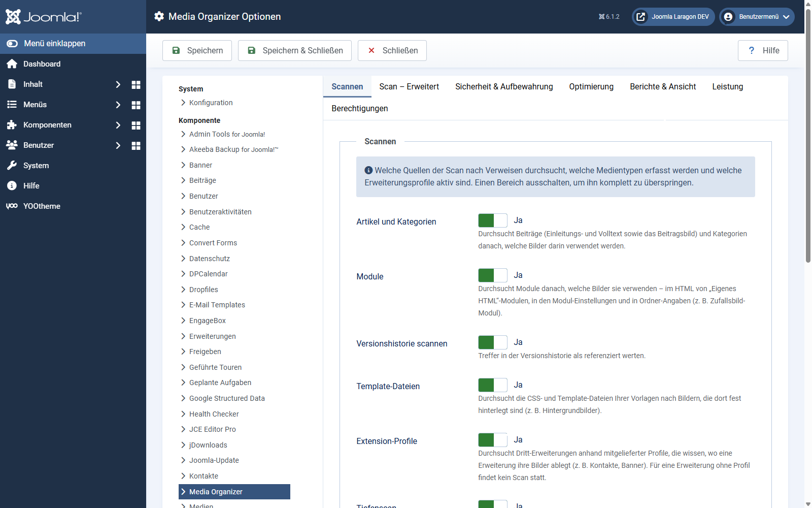Screen dimensions: 812x508
Task: Expand the Benutzer submenu arrow
Action: tap(118, 145)
